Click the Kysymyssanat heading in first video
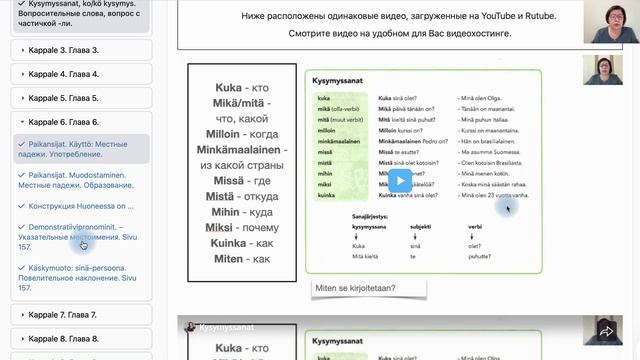The width and height of the screenshot is (640, 360). pyautogui.click(x=337, y=81)
